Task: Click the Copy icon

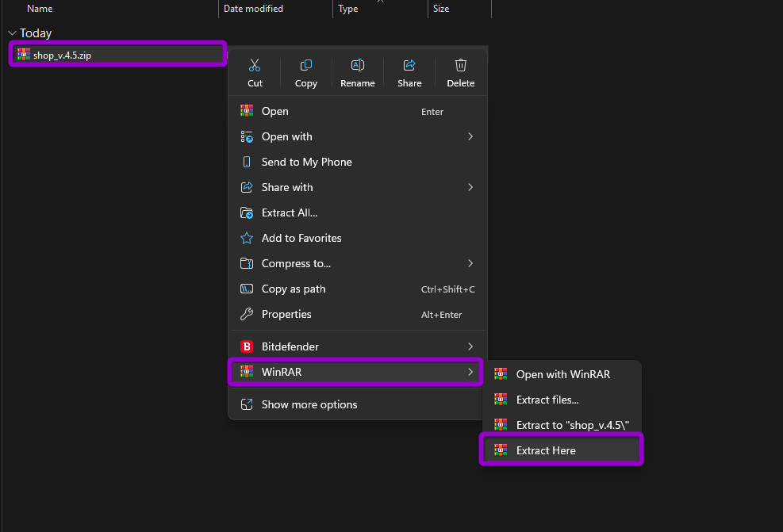Action: [x=305, y=64]
